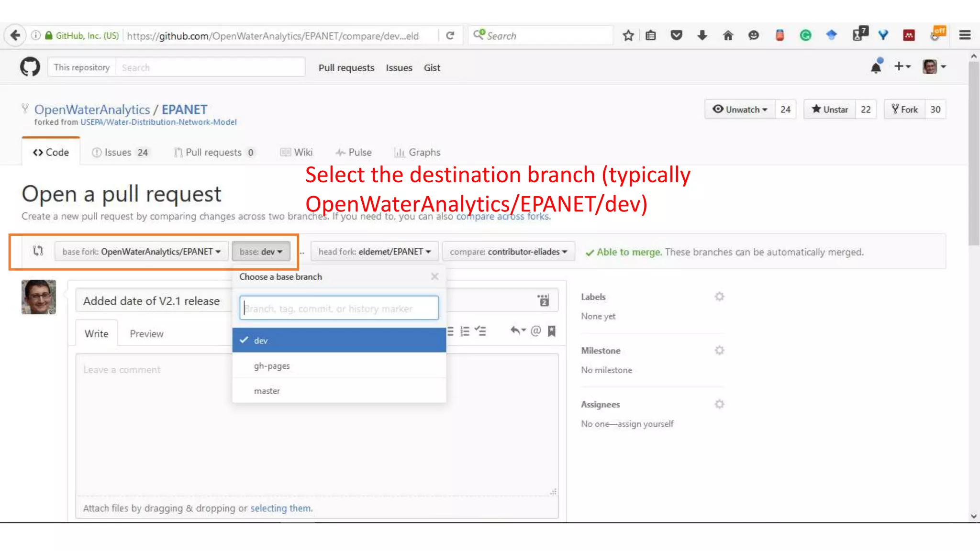Click the 'selecting them' attach files link
Screen dimensions: 980x551
[281, 508]
